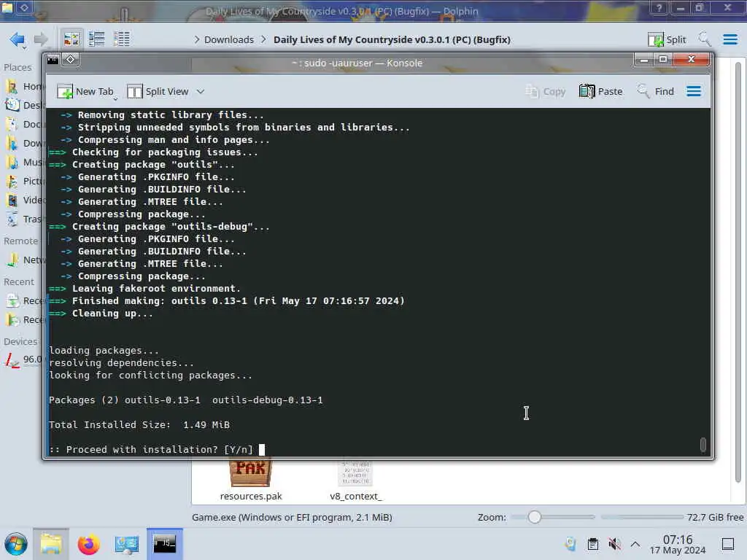
Task: Open the system settings taskbar icon
Action: tap(126, 544)
